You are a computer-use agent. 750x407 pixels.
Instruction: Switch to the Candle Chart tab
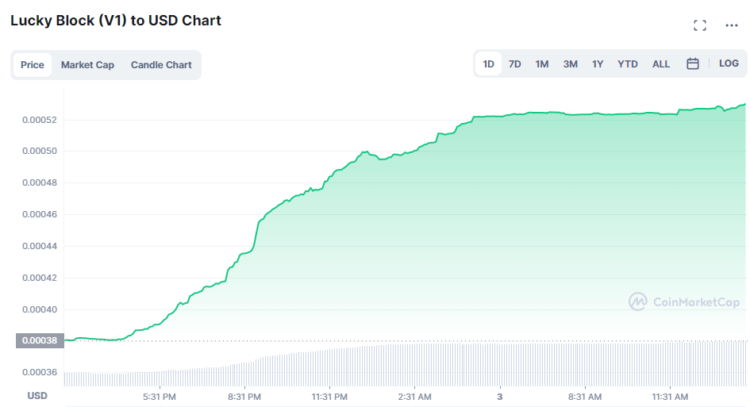coord(161,65)
